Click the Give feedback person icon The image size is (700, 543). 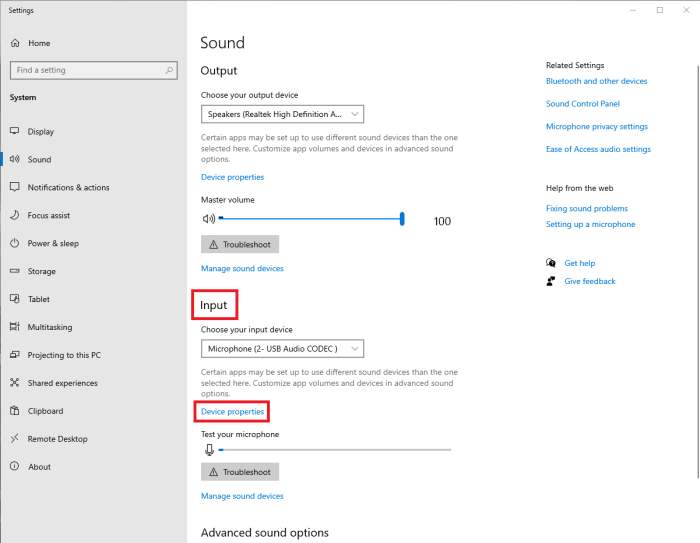click(551, 281)
